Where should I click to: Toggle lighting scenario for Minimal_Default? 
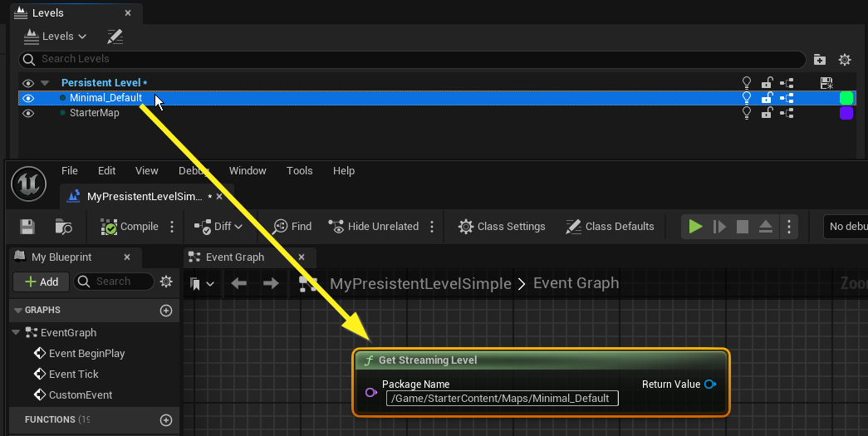[746, 98]
